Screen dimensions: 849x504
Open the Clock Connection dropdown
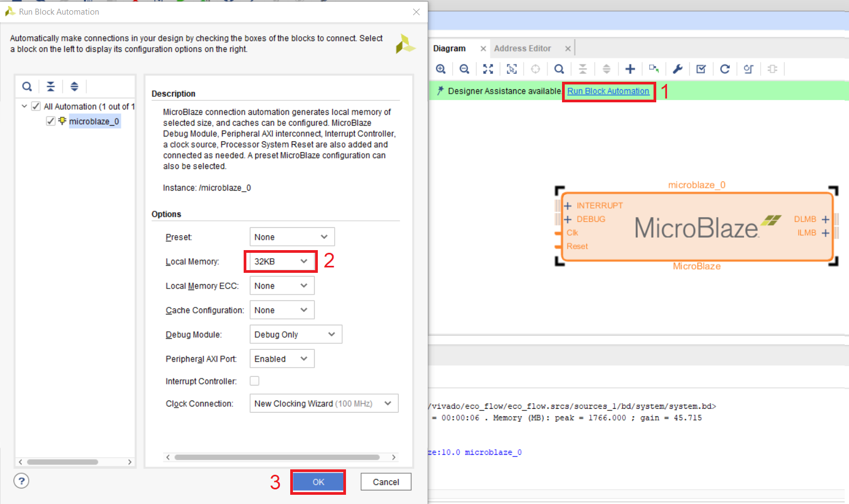point(324,403)
